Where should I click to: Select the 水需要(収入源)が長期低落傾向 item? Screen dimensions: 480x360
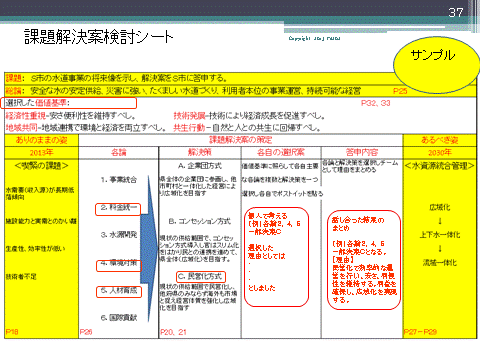coord(40,193)
